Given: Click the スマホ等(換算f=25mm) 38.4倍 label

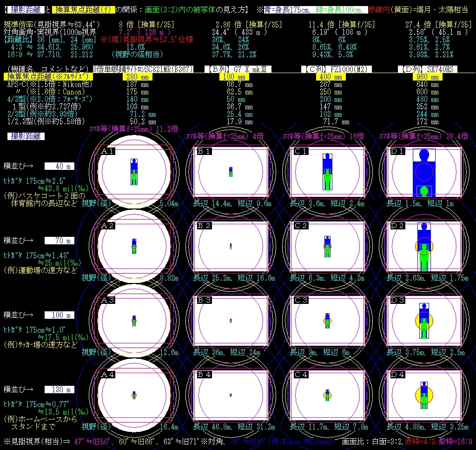Looking at the screenshot, I should pos(424,136).
